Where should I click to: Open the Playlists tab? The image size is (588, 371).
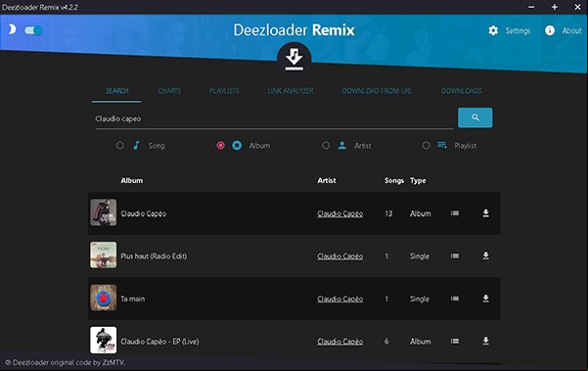click(x=224, y=91)
